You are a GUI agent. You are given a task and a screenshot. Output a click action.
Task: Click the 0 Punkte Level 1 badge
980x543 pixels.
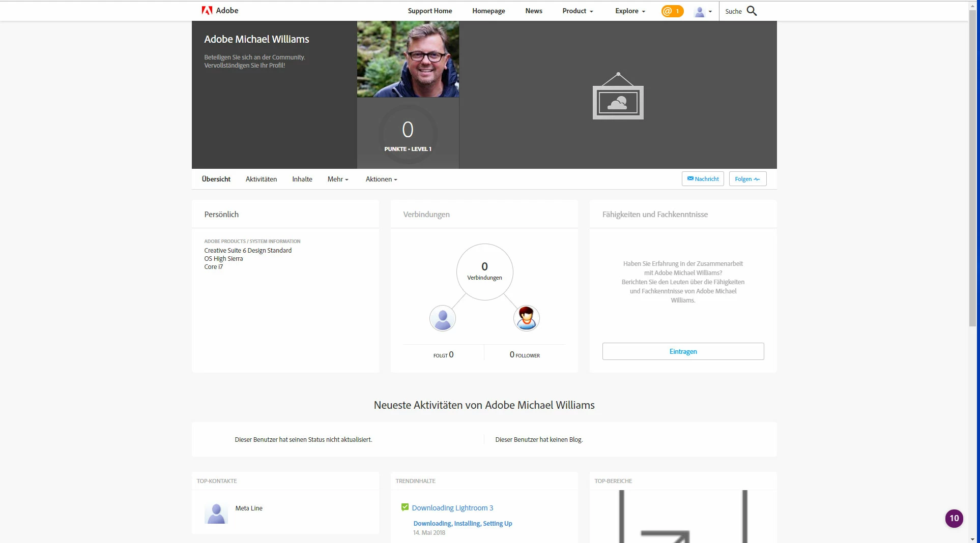click(408, 134)
